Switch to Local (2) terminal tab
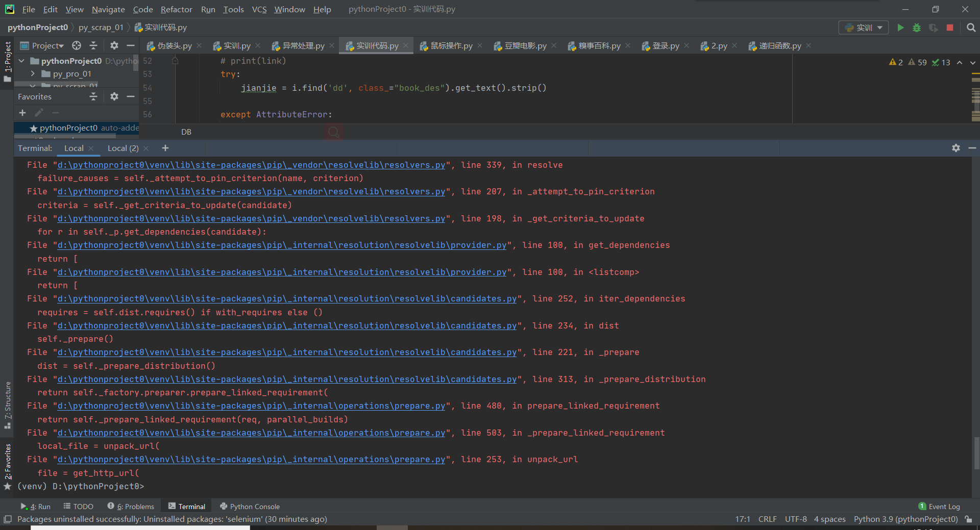980x530 pixels. pos(123,148)
